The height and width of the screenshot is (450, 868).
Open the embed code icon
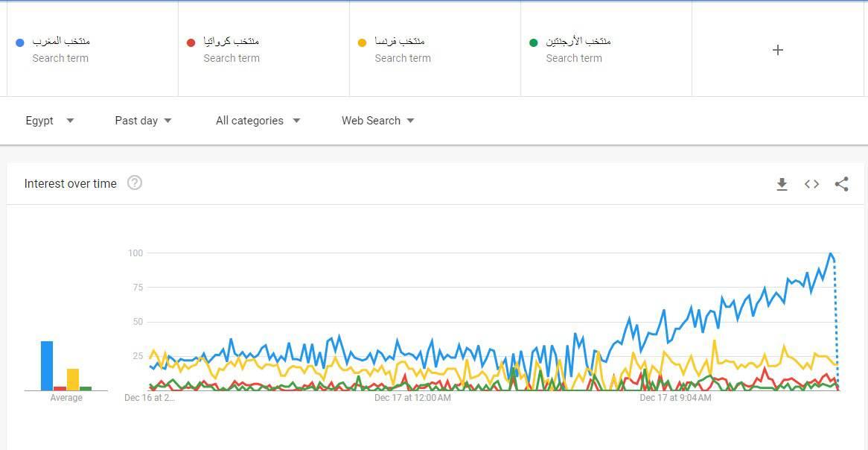pyautogui.click(x=811, y=184)
